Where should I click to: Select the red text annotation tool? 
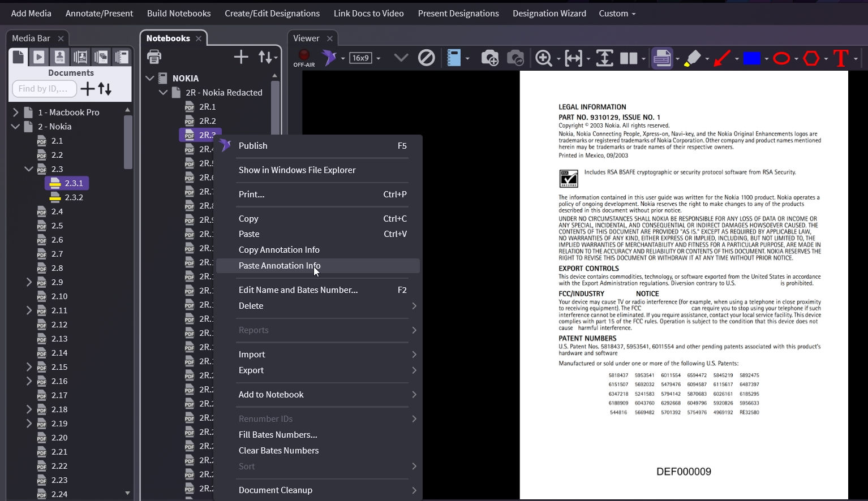(x=841, y=58)
